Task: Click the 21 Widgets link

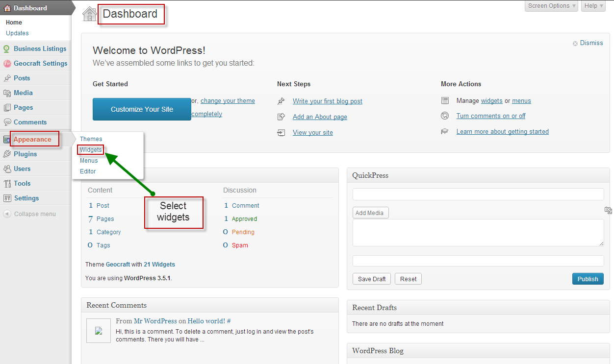Action: pyautogui.click(x=159, y=265)
